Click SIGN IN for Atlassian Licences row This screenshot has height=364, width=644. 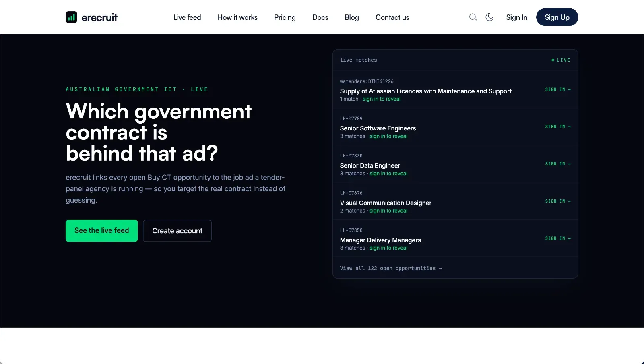(558, 89)
